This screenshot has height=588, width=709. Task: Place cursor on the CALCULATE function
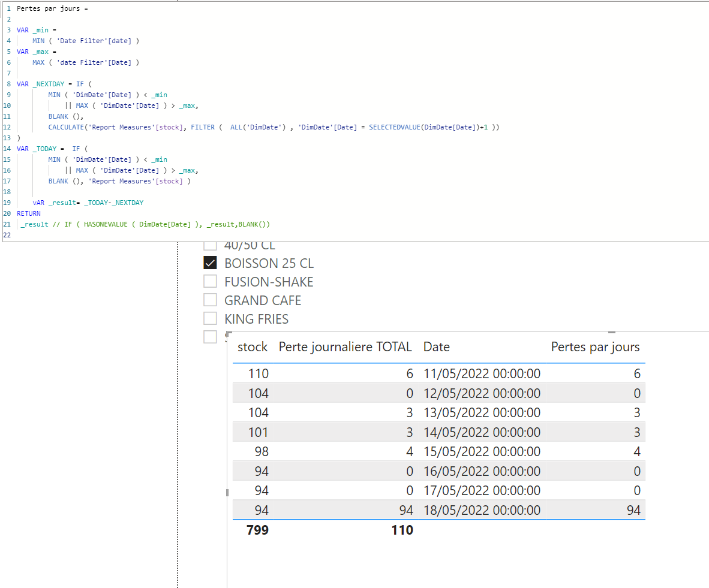(x=66, y=127)
